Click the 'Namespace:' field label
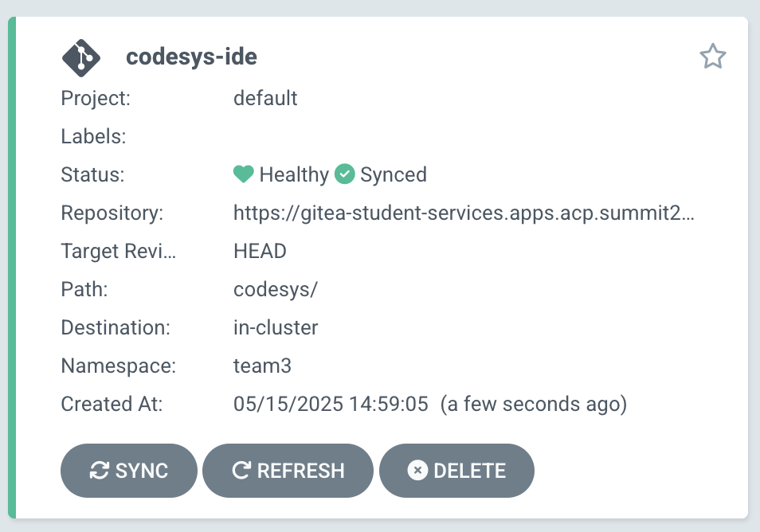Image resolution: width=760 pixels, height=532 pixels. 118,366
